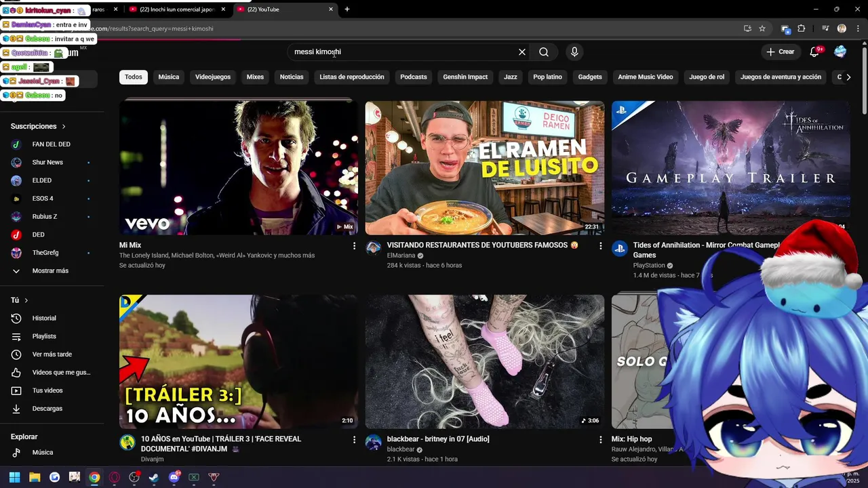
Task: Open PlayStation channel avatar
Action: tap(619, 248)
